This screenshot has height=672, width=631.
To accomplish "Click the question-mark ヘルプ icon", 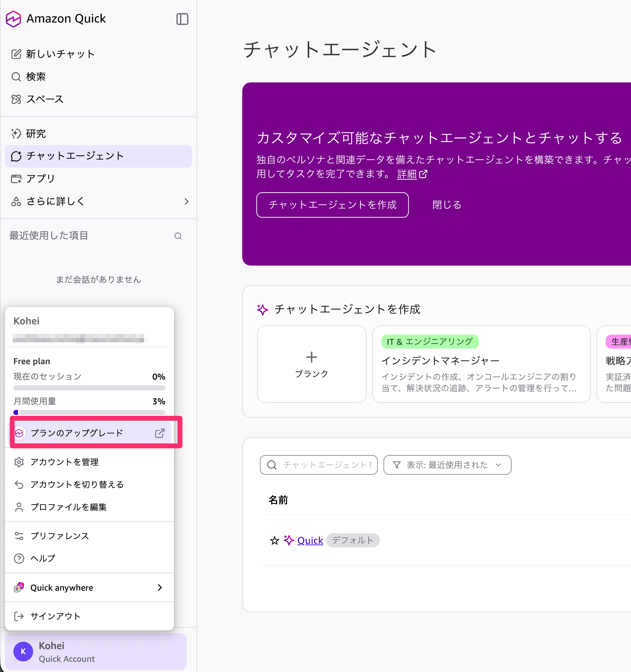I will (x=19, y=559).
